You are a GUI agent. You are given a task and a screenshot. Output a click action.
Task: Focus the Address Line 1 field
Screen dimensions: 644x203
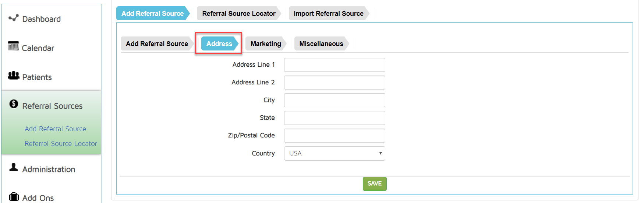[x=334, y=65]
